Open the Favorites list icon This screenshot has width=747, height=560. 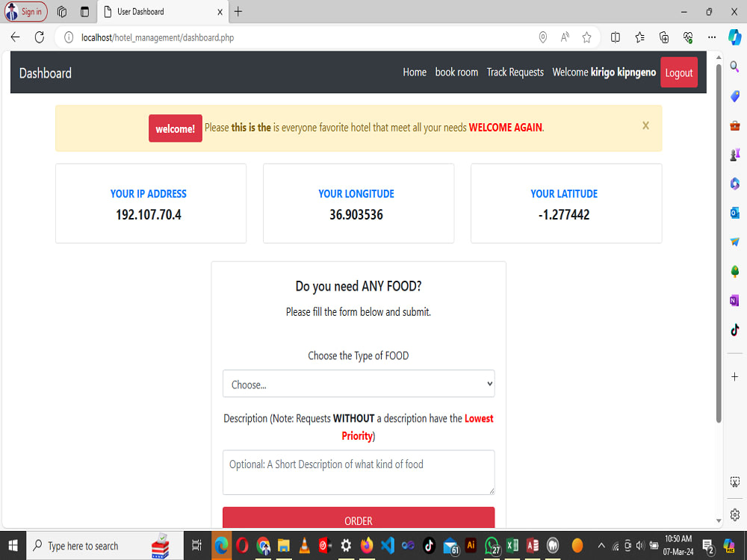pyautogui.click(x=640, y=37)
